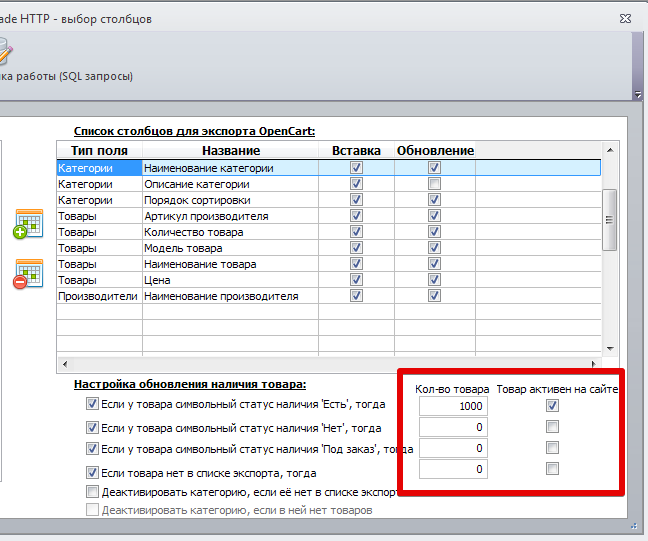Click the table scroll up arrow
Screen dimensions: 648x541
(x=610, y=150)
